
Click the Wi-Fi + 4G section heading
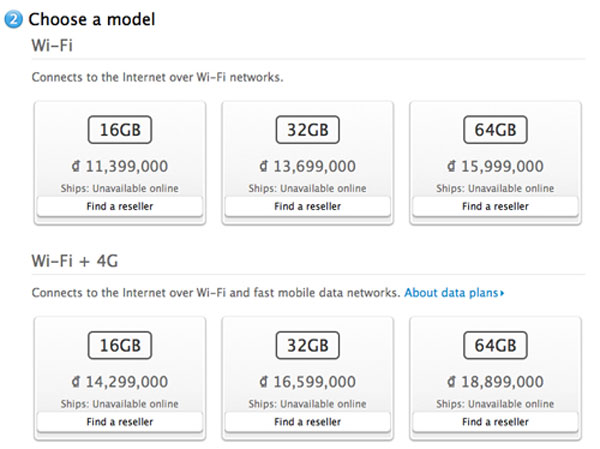coord(81,262)
